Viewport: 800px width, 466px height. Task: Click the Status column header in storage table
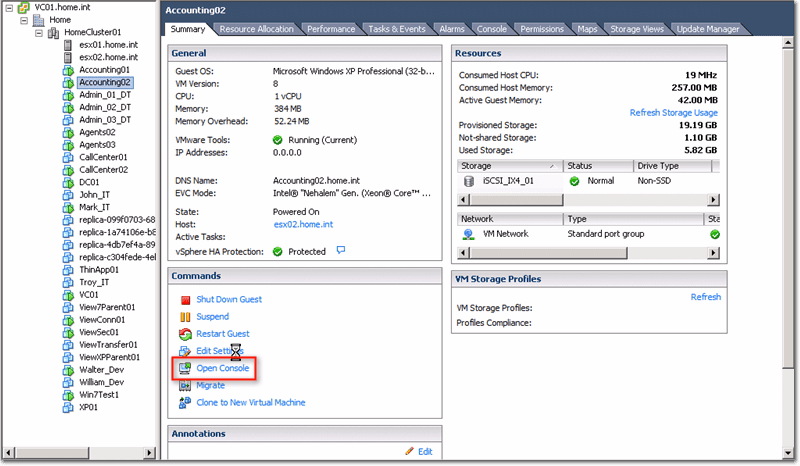598,166
